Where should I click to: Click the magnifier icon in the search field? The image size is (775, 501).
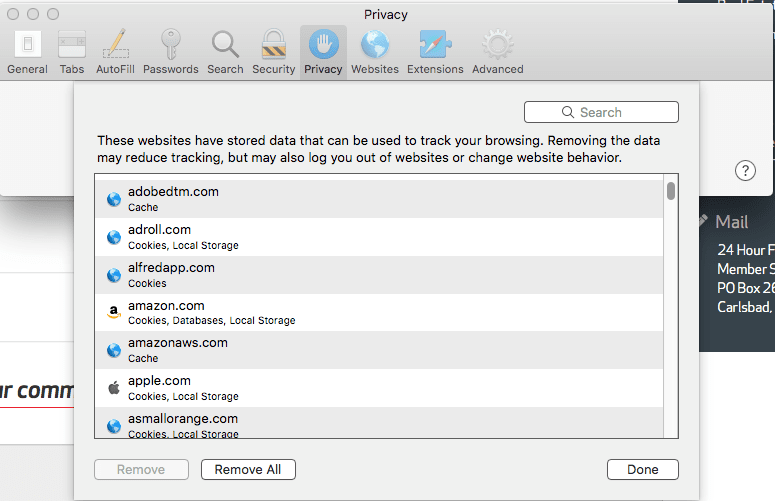[568, 112]
